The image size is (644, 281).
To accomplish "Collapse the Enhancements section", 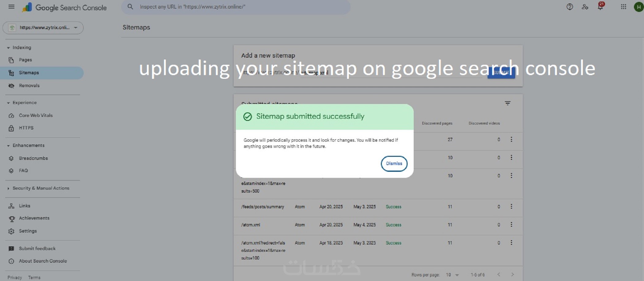I will (x=9, y=146).
